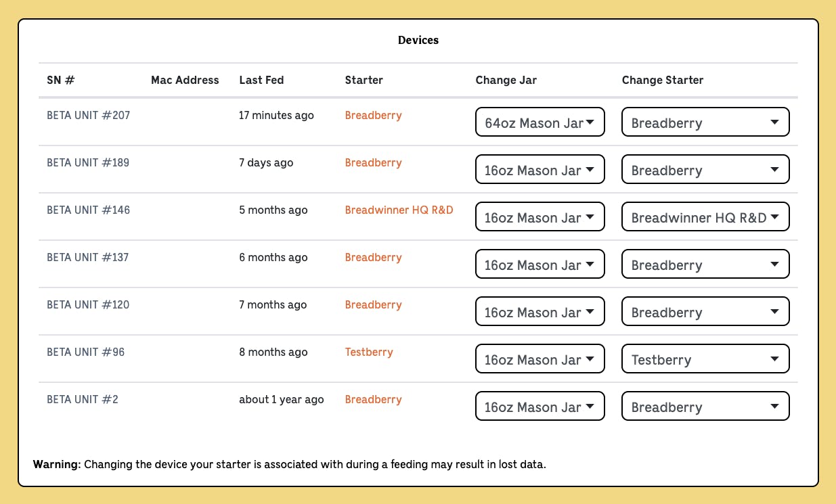
Task: Open Change Jar dropdown for BETA UNIT #207
Action: pos(540,122)
